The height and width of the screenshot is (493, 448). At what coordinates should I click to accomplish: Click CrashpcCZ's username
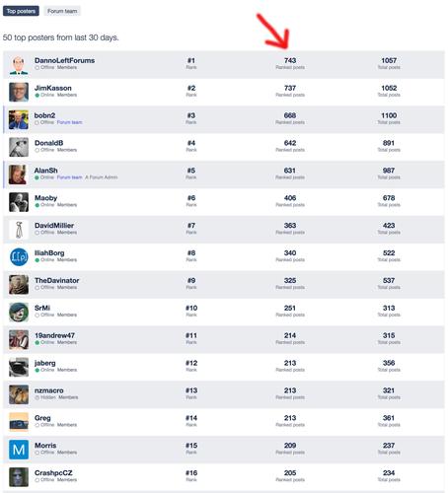(53, 473)
